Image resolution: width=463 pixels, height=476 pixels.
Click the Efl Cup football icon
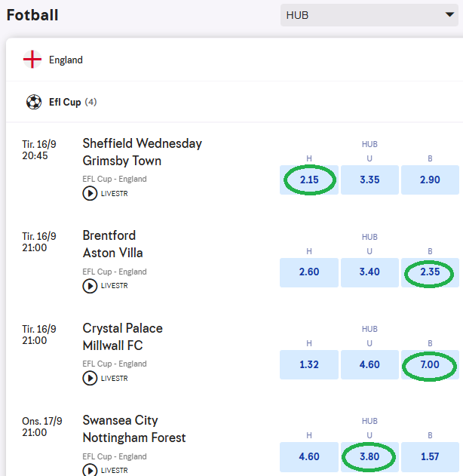tap(34, 102)
